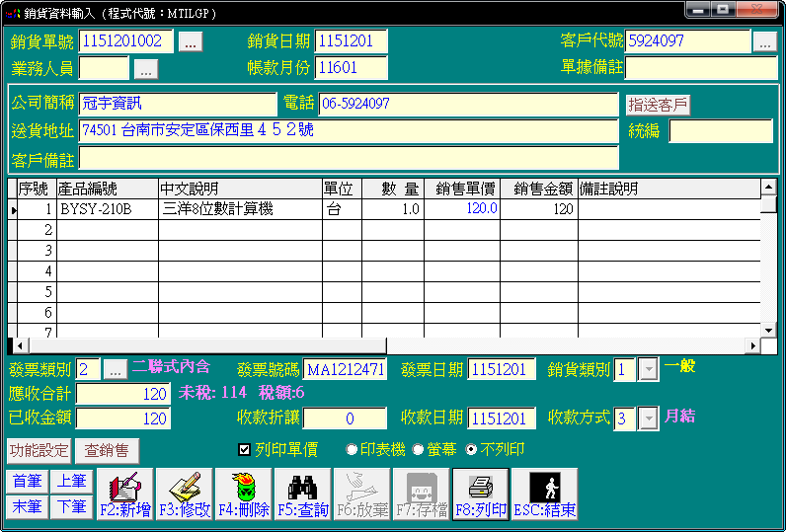
Task: Expand the 銷貨類別 dropdown arrow
Action: point(649,370)
